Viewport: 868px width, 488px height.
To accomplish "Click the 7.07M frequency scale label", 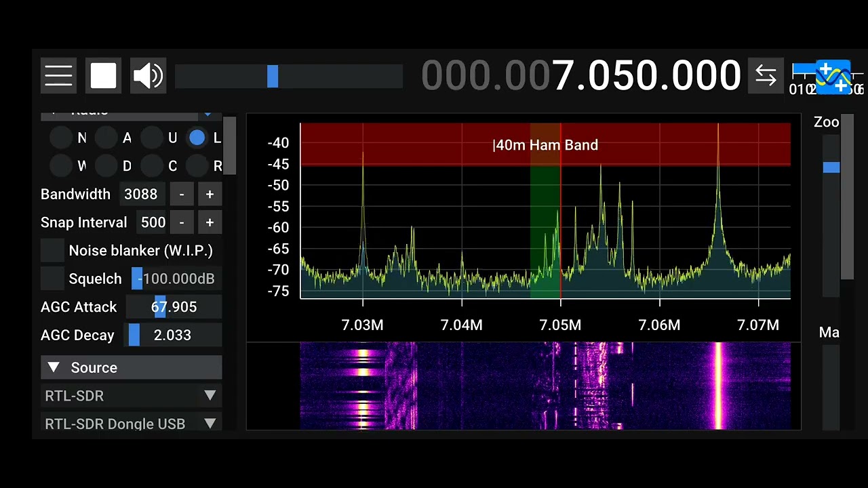I will click(x=758, y=325).
